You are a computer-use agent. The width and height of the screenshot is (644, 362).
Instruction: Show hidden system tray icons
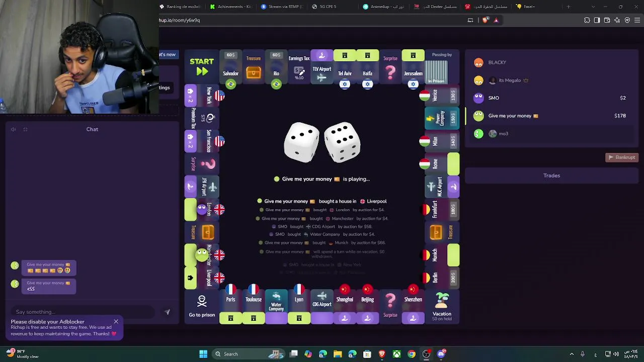coord(572,354)
